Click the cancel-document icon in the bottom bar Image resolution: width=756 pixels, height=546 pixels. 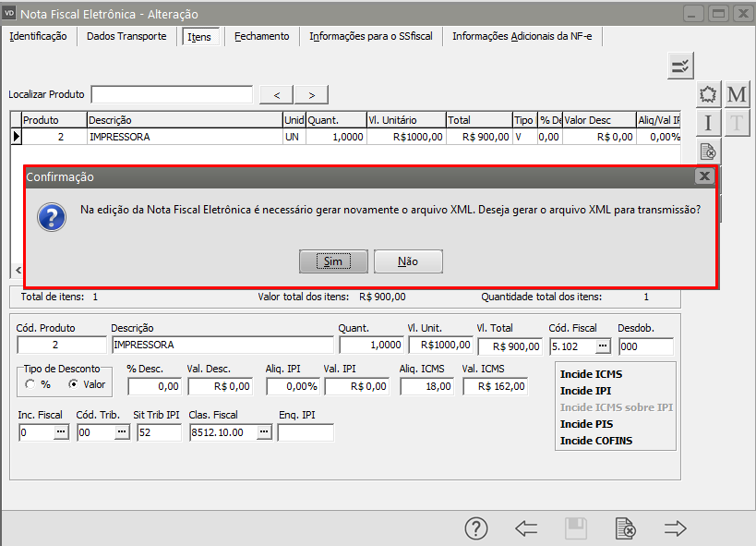625,528
